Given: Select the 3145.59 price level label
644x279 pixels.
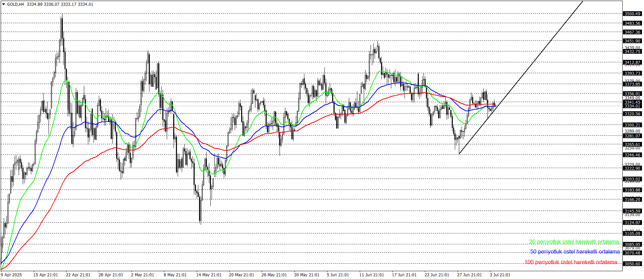Looking at the screenshot, I should 632,211.
